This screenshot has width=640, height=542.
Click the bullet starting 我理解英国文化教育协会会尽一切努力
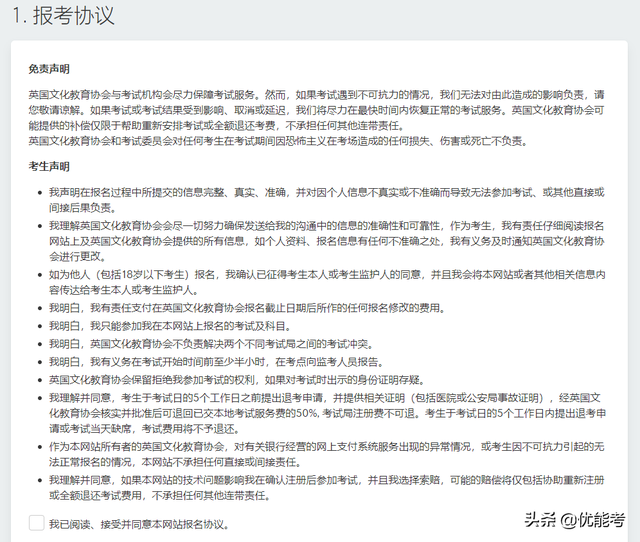tap(327, 241)
